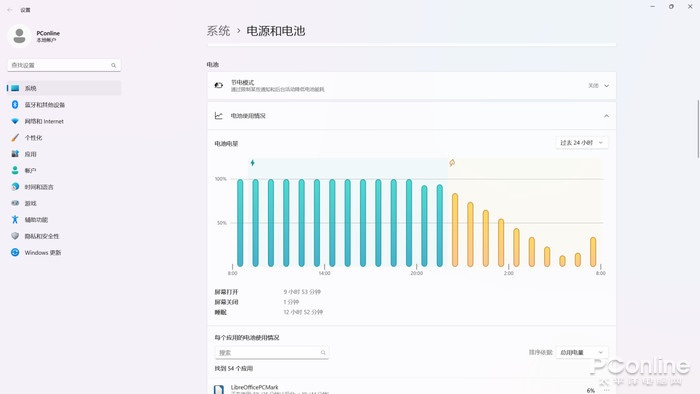700x394 pixels.
Task: Click the 每个应用的电池使用情况 heading
Action: [247, 338]
